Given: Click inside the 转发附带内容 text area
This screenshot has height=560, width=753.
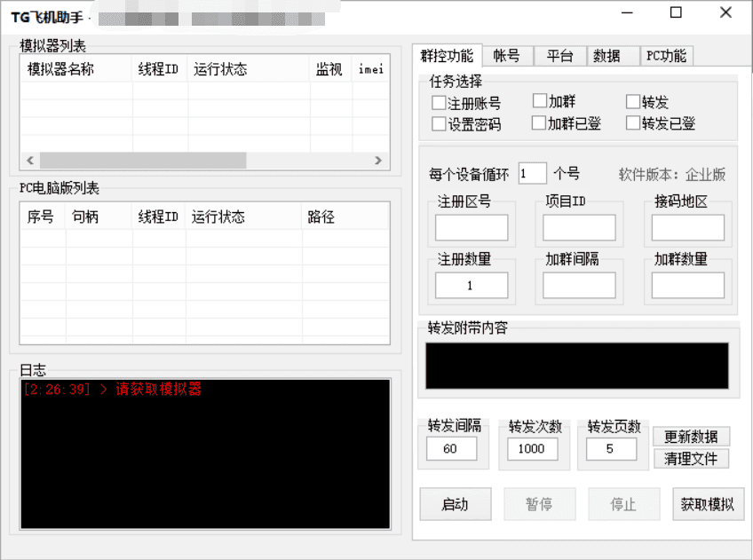Looking at the screenshot, I should click(577, 366).
